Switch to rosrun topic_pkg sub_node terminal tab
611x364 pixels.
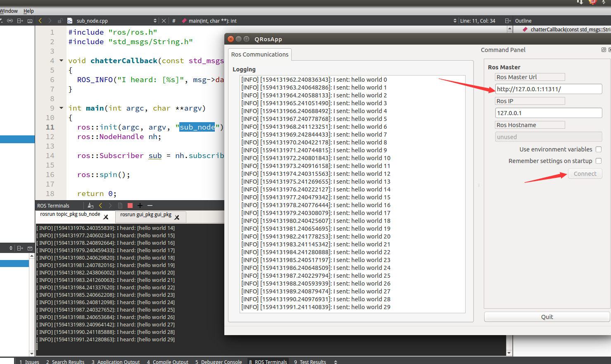(70, 215)
